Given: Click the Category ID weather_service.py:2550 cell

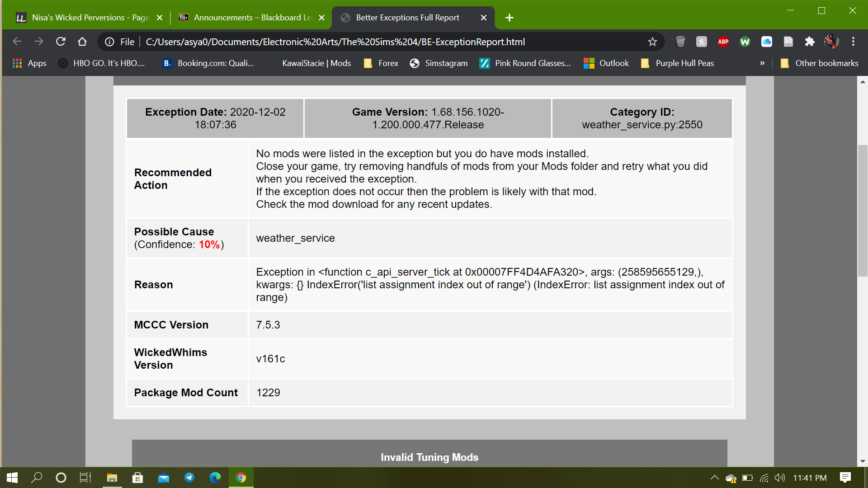Looking at the screenshot, I should pos(642,118).
